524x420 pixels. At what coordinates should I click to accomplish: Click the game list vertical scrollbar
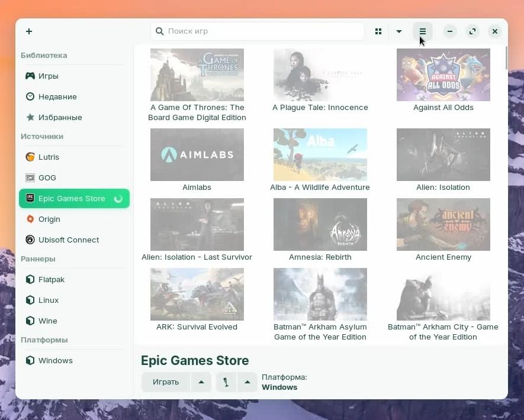pos(506,58)
